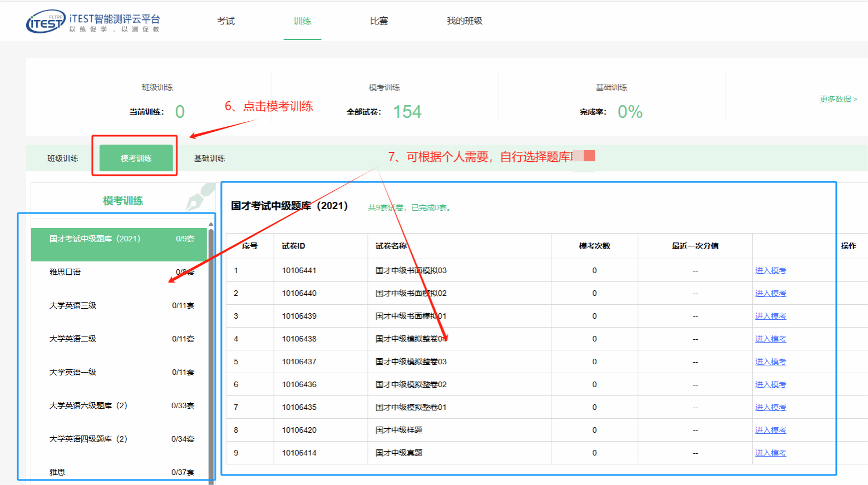Choose 大学英语二级 question bank
The image size is (868, 485).
pos(73,339)
